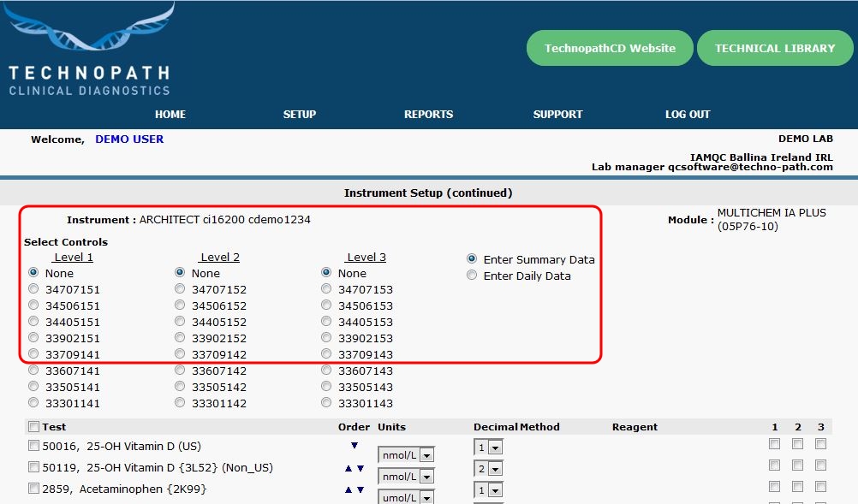
Task: Open decimal dropdown for 25-OH Vitamin D (US)
Action: pos(488,448)
